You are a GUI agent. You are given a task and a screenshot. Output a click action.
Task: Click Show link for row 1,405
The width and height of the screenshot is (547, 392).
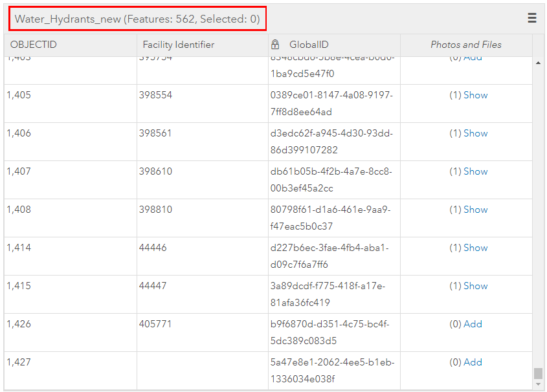(x=476, y=95)
